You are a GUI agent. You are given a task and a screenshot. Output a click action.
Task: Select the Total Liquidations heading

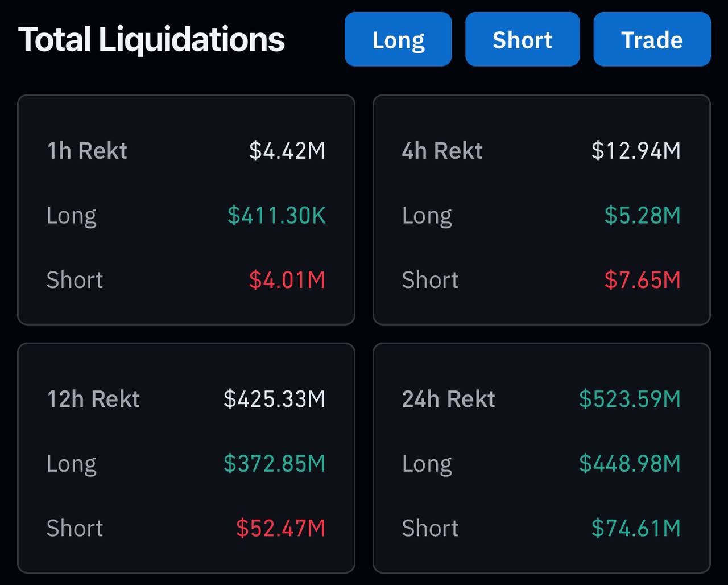[x=151, y=40]
